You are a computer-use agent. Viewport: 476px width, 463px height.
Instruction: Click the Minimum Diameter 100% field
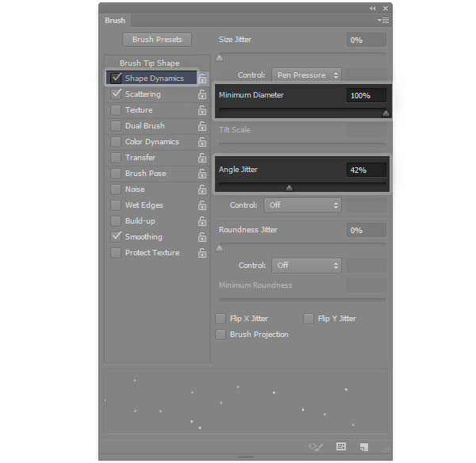point(367,96)
